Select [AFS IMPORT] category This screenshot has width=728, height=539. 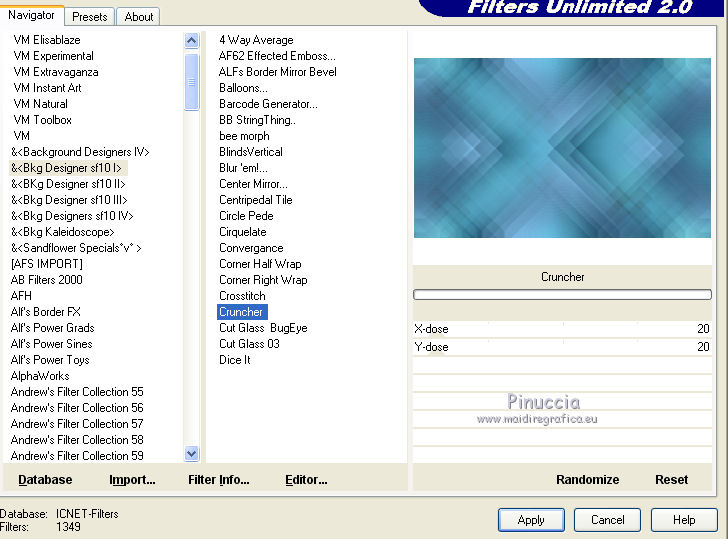click(46, 264)
